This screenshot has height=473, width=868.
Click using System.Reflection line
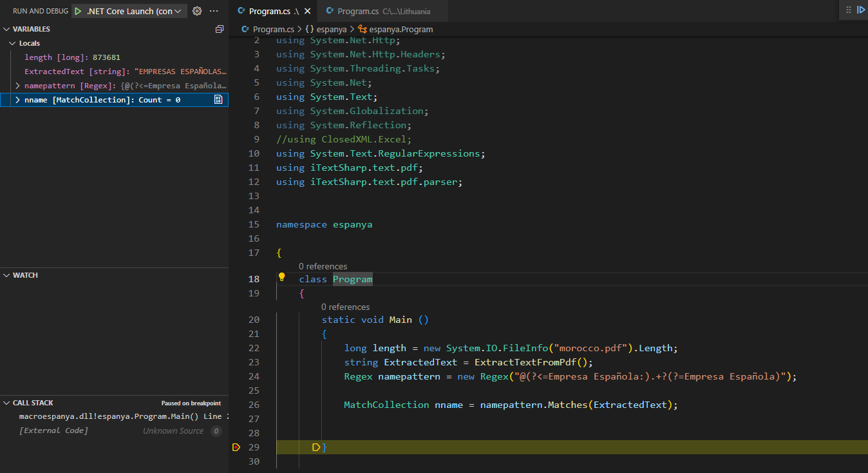[344, 125]
